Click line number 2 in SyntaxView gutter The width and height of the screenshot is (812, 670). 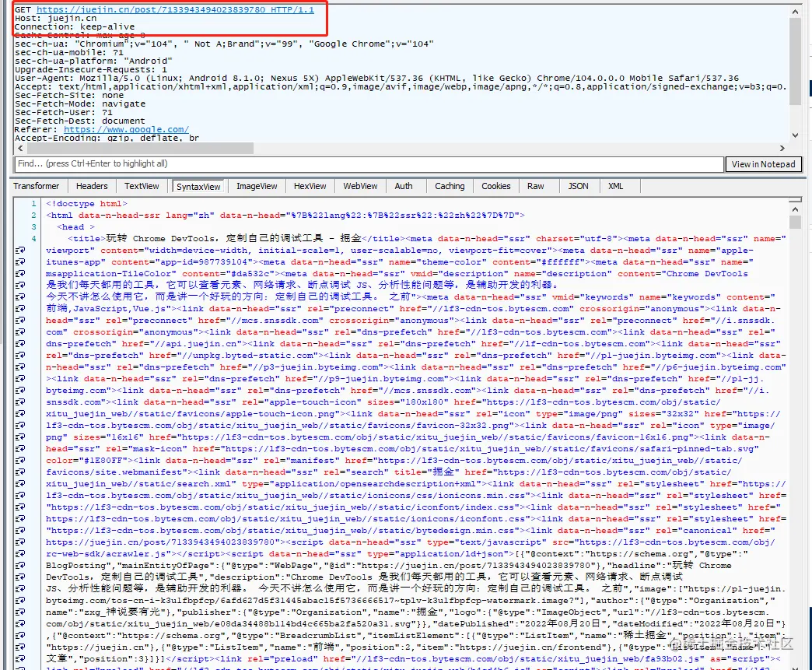(33, 215)
